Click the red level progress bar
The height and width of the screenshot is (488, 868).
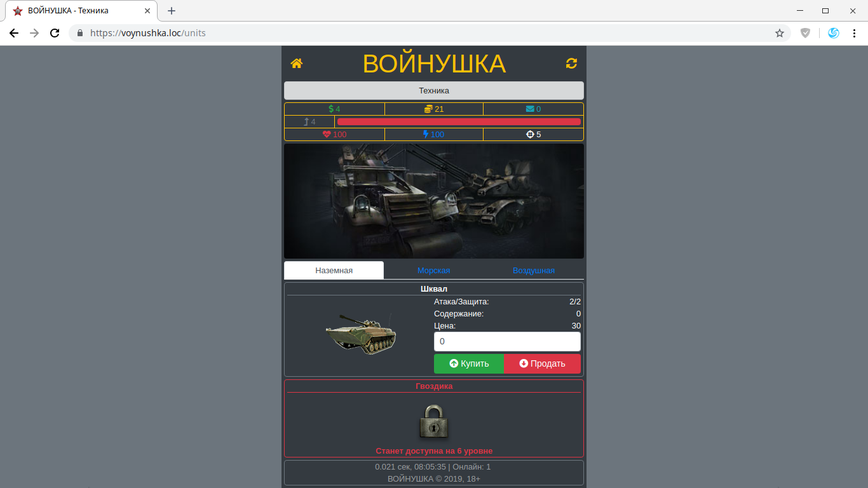click(459, 122)
